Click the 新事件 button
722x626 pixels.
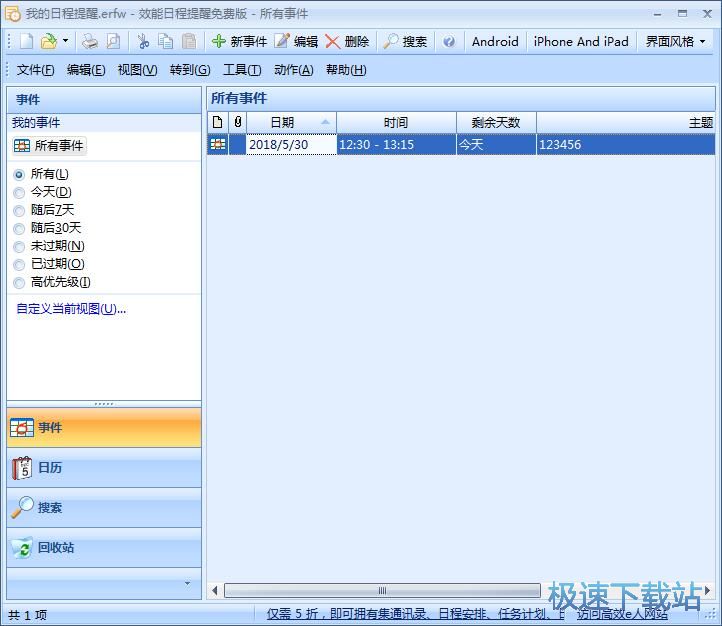click(x=239, y=41)
